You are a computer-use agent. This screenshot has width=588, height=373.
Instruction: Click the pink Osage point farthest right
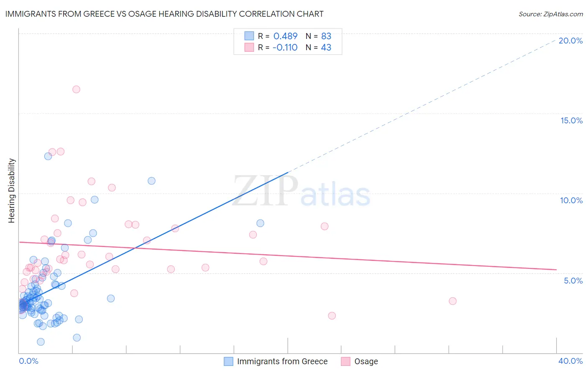click(453, 301)
